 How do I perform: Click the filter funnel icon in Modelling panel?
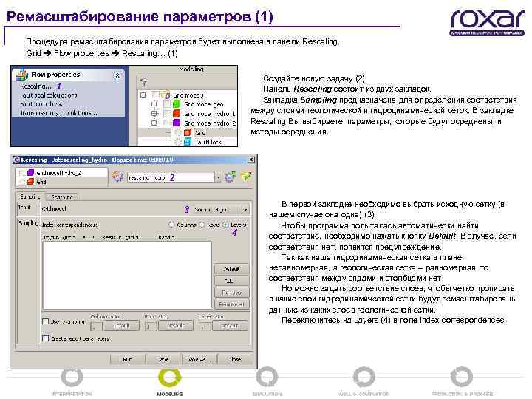(144, 81)
